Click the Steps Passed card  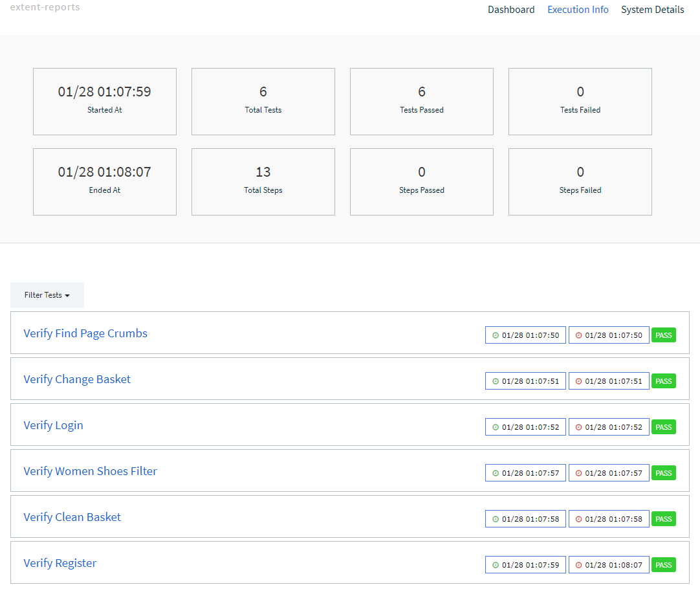click(x=421, y=182)
